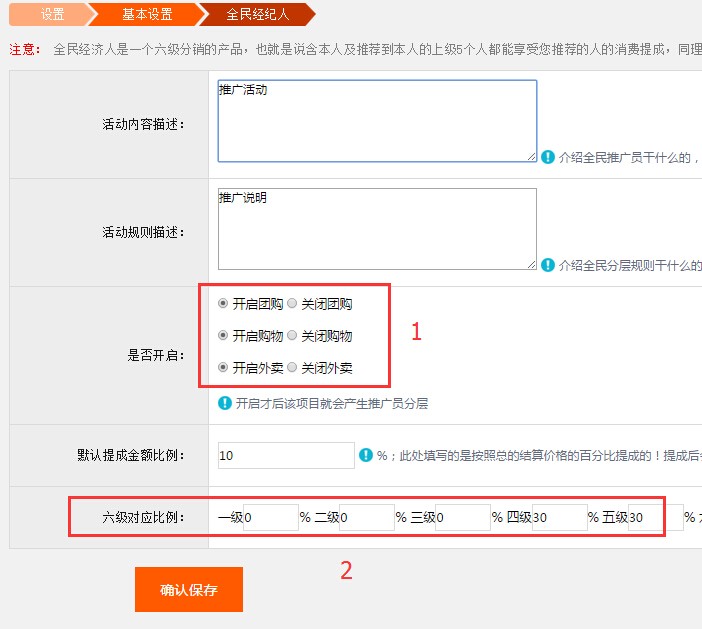Click the 活动内容描述 text area

point(377,120)
